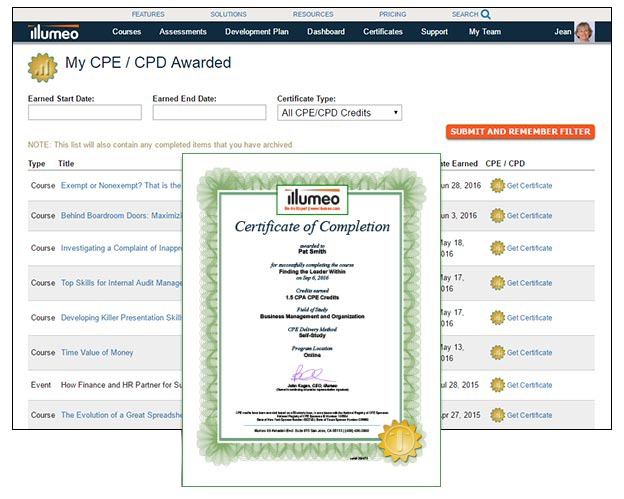Get Certificate for Time Value of Money
The height and width of the screenshot is (499, 624).
[529, 353]
